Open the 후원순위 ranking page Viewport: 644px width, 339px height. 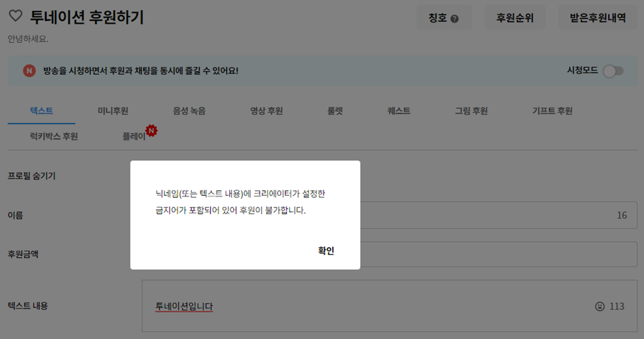click(x=515, y=18)
